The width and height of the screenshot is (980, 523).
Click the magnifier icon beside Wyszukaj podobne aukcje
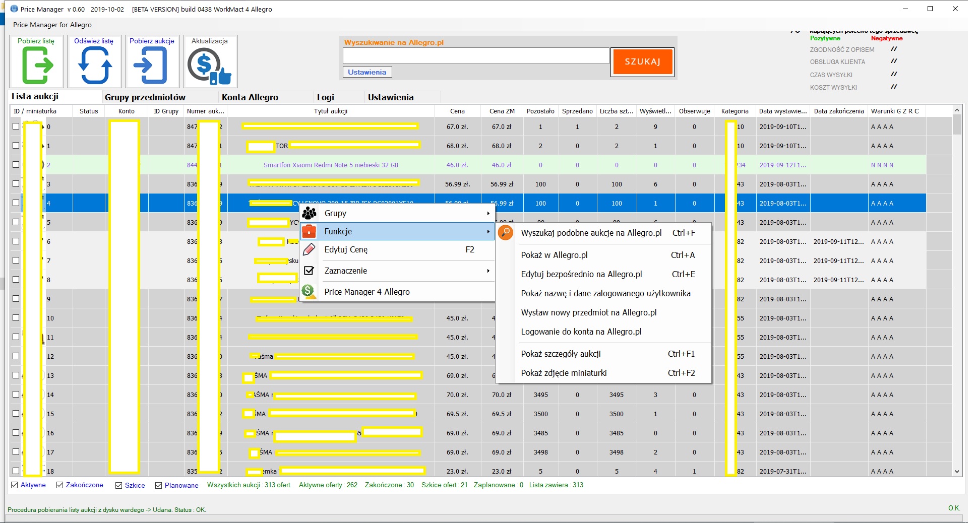(505, 233)
